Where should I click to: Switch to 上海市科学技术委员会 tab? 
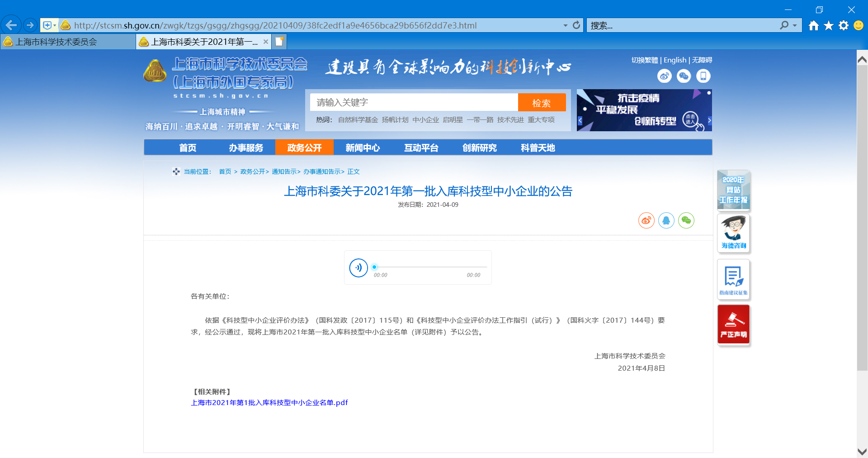click(x=68, y=42)
